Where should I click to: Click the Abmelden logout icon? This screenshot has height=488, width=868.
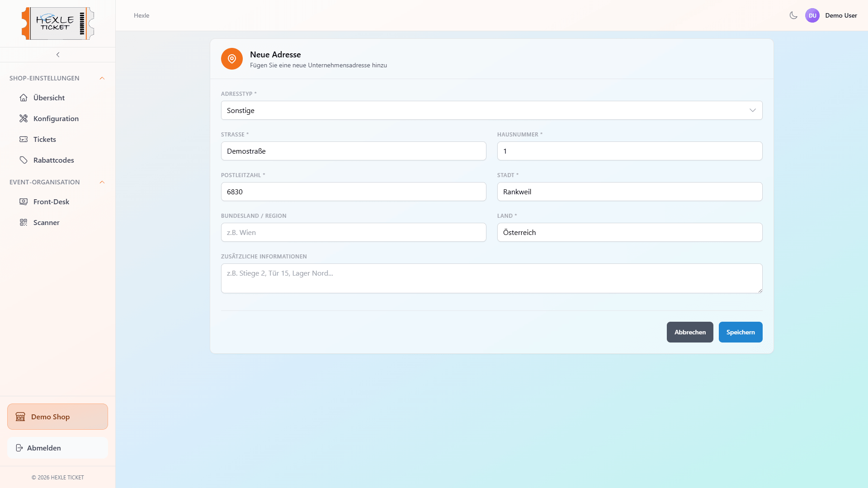coord(19,448)
